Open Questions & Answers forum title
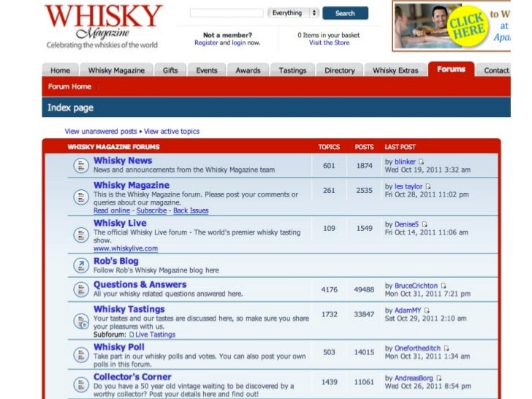The image size is (532, 399). 140,285
